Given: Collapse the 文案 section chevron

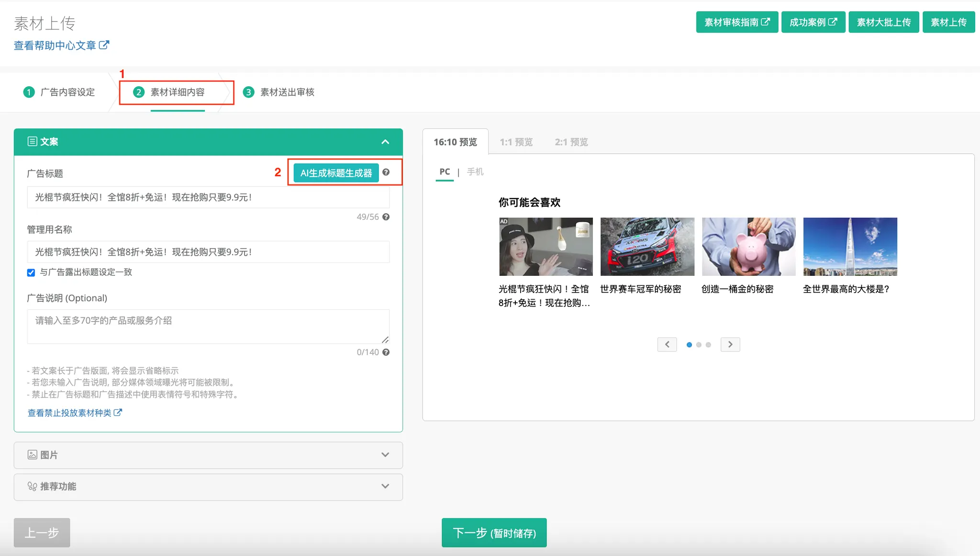Looking at the screenshot, I should coord(385,142).
